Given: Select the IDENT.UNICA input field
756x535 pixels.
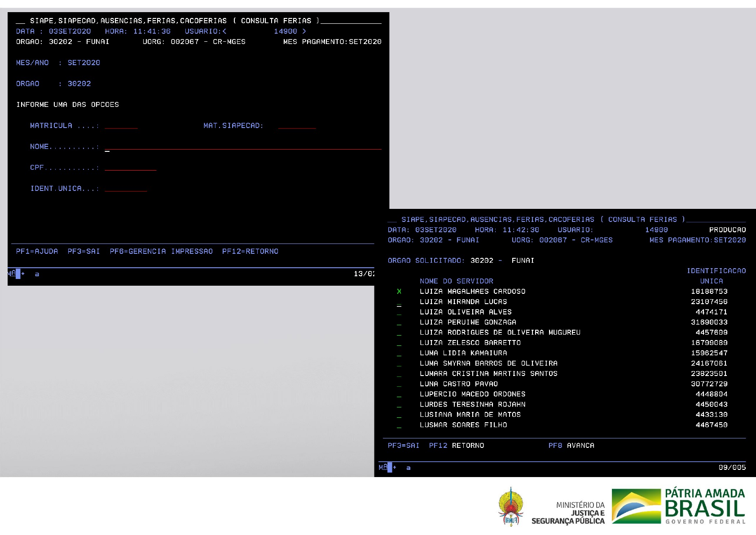Looking at the screenshot, I should click(126, 189).
